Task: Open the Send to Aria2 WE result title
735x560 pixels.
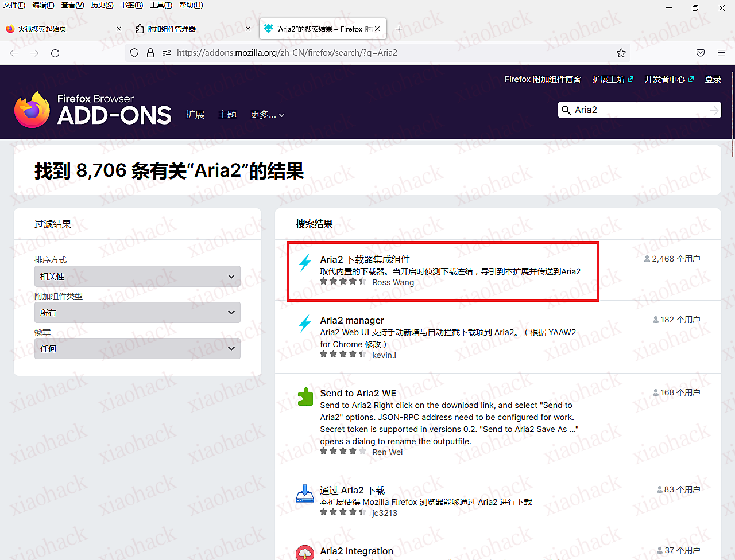Action: (358, 393)
